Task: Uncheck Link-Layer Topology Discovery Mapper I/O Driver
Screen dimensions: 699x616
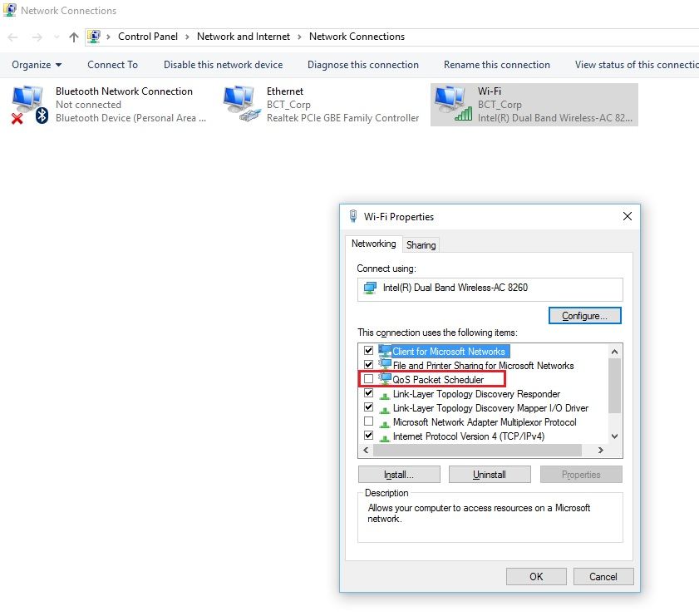Action: point(369,407)
